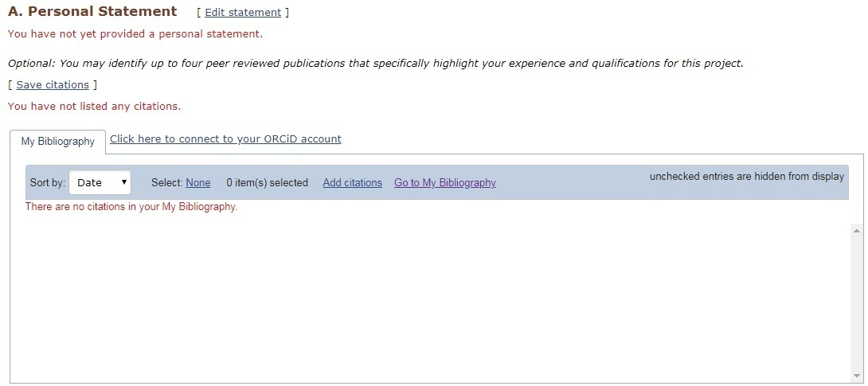Click the 0 item(s) selected counter
The height and width of the screenshot is (386, 868).
point(267,183)
